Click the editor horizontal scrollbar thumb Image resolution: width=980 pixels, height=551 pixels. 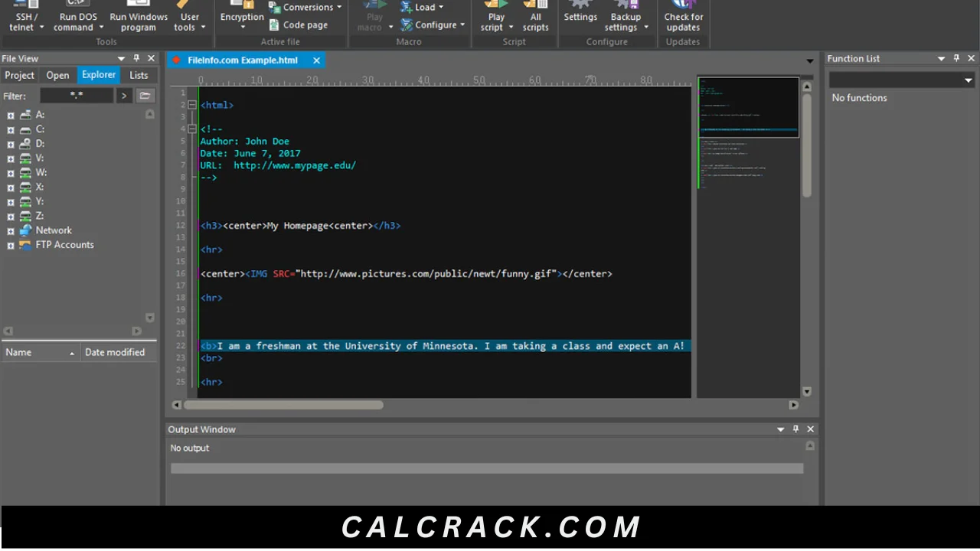[x=283, y=405]
